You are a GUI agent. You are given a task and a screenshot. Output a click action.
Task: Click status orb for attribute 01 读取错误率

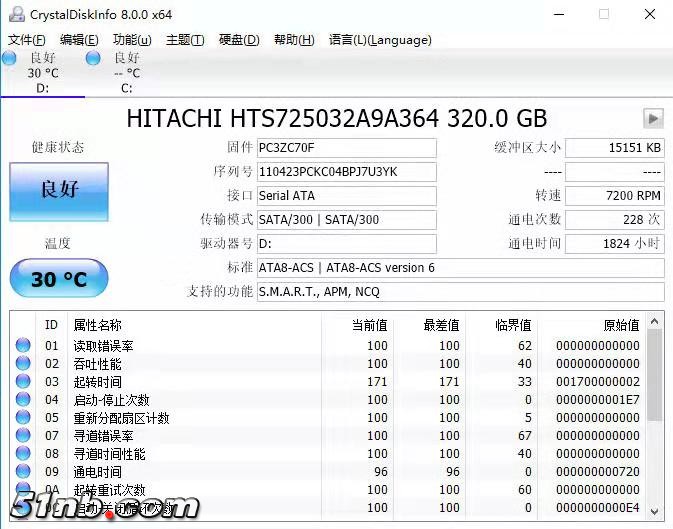click(23, 345)
